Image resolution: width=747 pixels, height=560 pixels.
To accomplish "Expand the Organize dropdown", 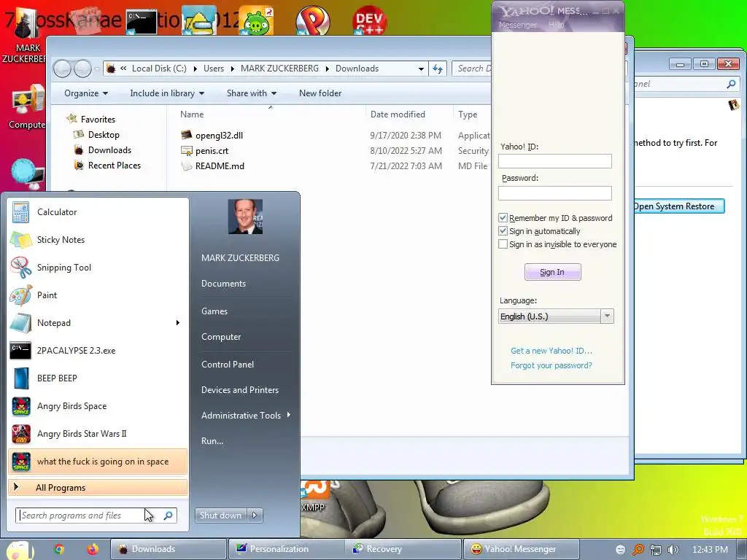I will pyautogui.click(x=86, y=93).
